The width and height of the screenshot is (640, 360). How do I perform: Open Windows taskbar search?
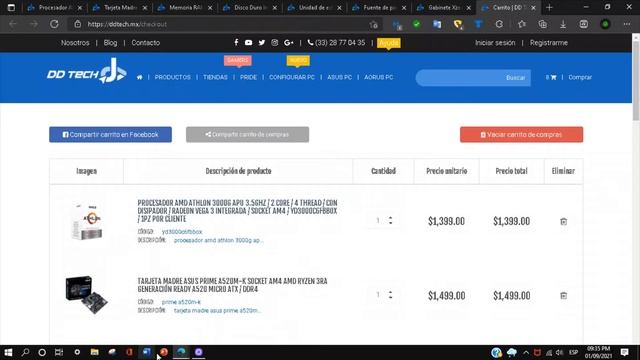[x=25, y=352]
